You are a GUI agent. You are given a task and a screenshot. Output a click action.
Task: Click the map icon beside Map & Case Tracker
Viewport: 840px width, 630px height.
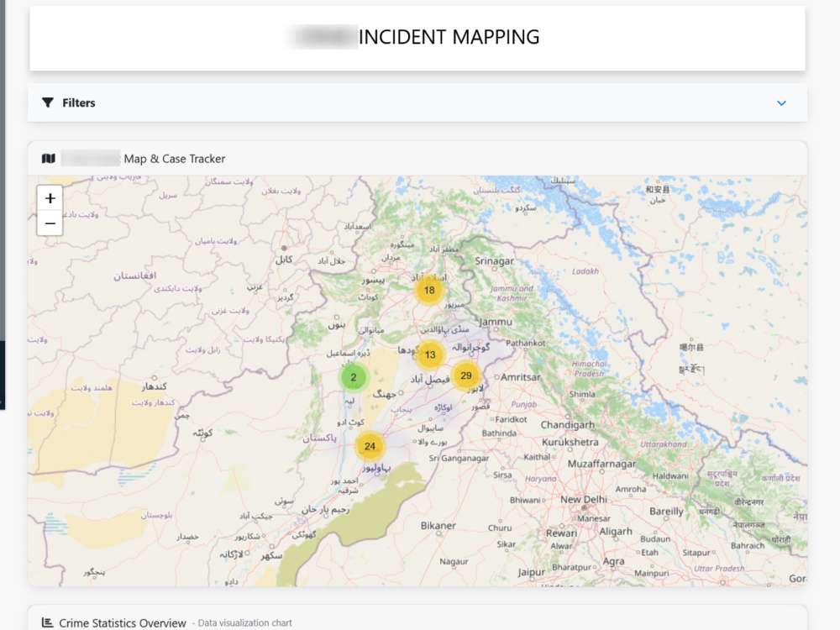[48, 159]
